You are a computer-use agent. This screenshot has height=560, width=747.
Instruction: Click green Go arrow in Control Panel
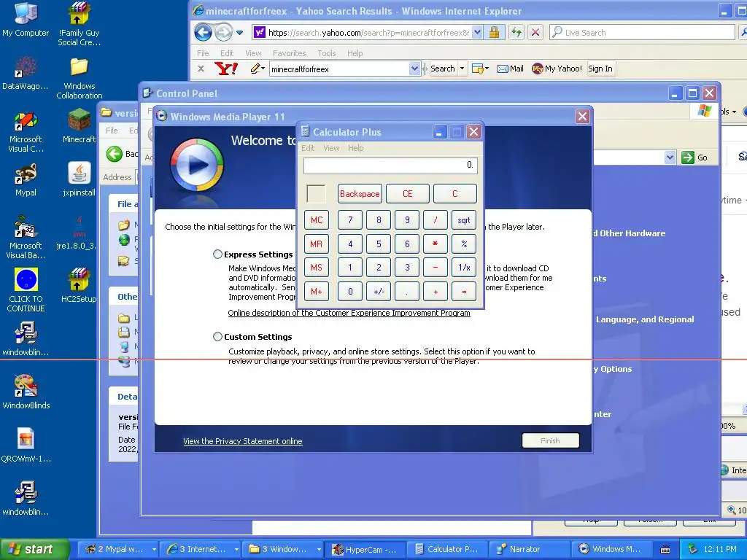pyautogui.click(x=687, y=157)
